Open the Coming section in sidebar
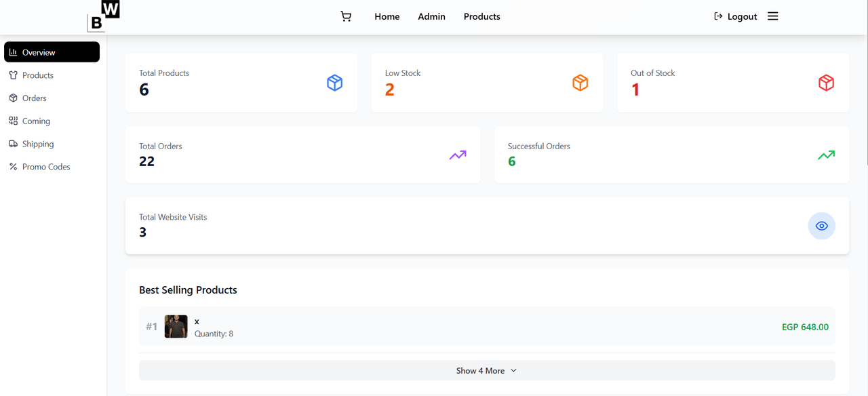 [x=36, y=121]
